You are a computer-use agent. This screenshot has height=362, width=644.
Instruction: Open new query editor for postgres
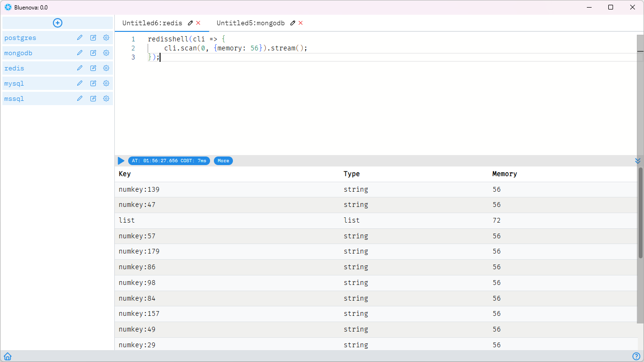point(93,38)
